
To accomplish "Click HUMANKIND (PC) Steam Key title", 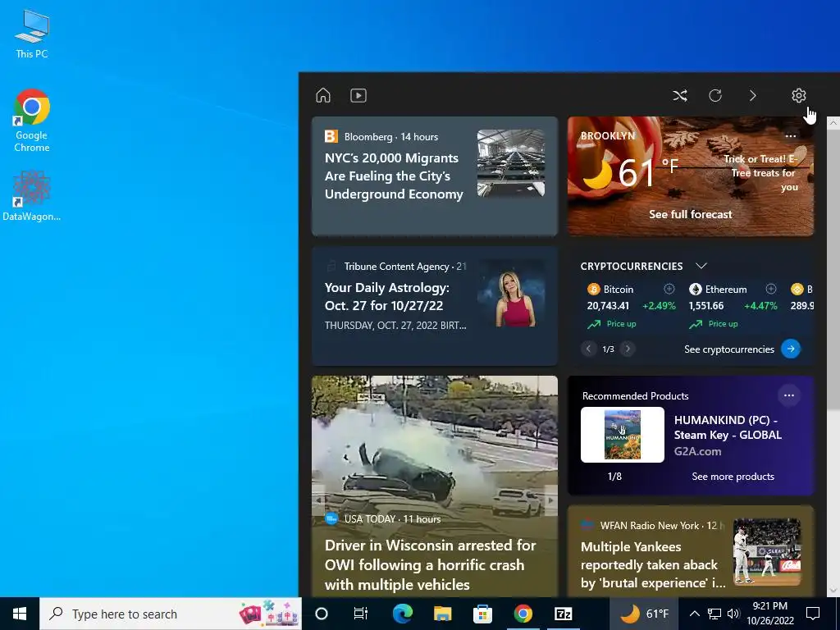I will (728, 427).
